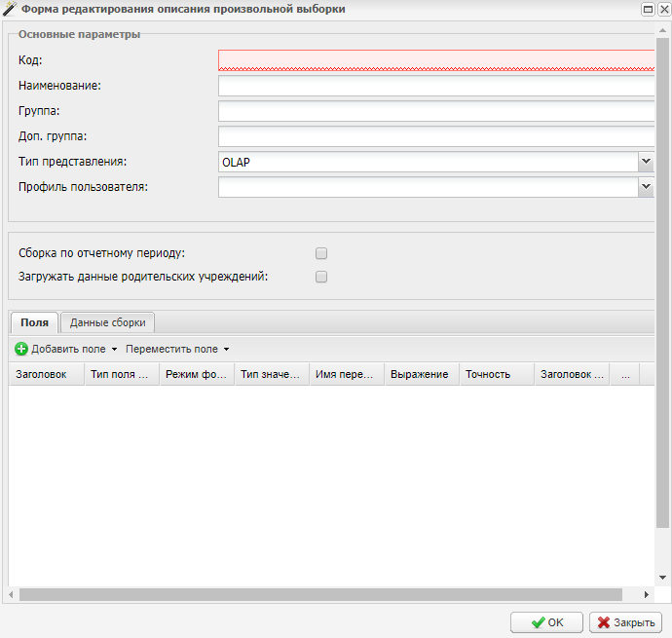This screenshot has height=638, width=672.
Task: Click the right arrow of horizontal scrollbar
Action: [646, 594]
